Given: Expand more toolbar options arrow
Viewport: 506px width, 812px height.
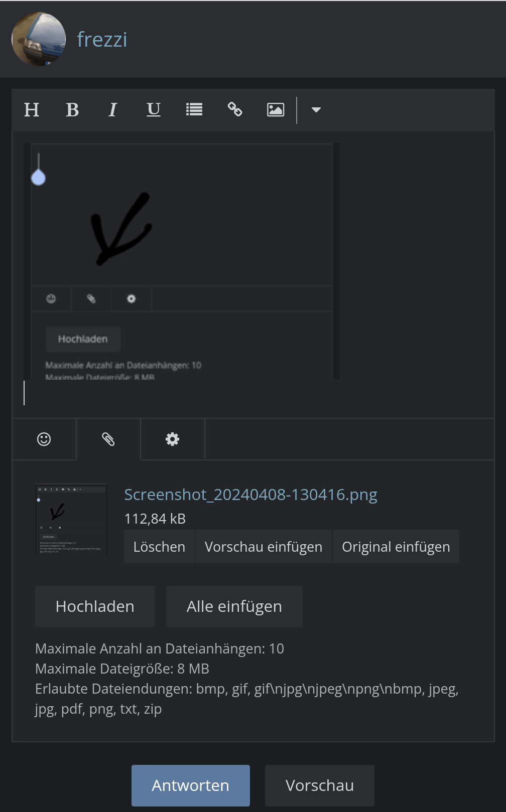Looking at the screenshot, I should 316,110.
